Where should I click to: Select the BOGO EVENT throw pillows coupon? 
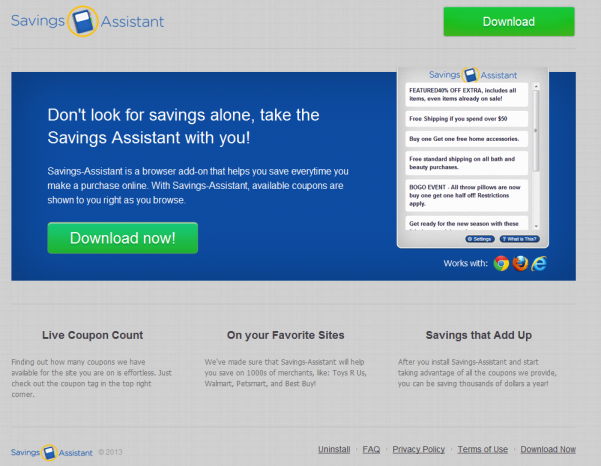tap(466, 195)
